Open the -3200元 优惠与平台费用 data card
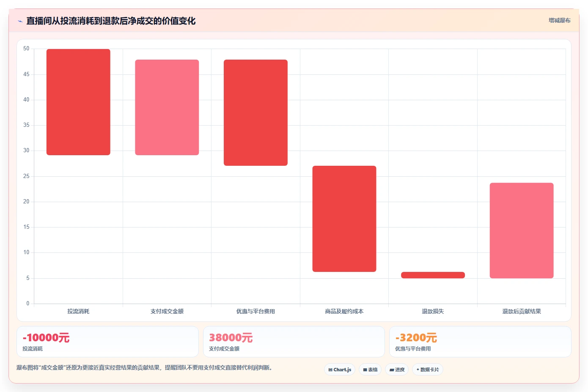 (480, 342)
